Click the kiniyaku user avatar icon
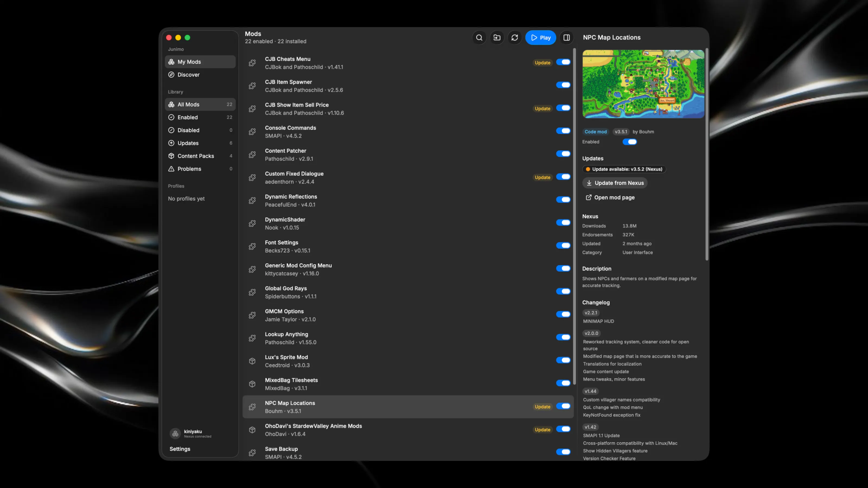The width and height of the screenshot is (868, 488). pyautogui.click(x=175, y=434)
